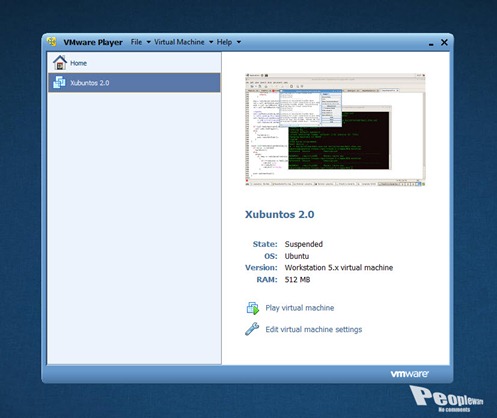Click the Peopleware watermark logo
This screenshot has height=418, width=497.
point(446,399)
